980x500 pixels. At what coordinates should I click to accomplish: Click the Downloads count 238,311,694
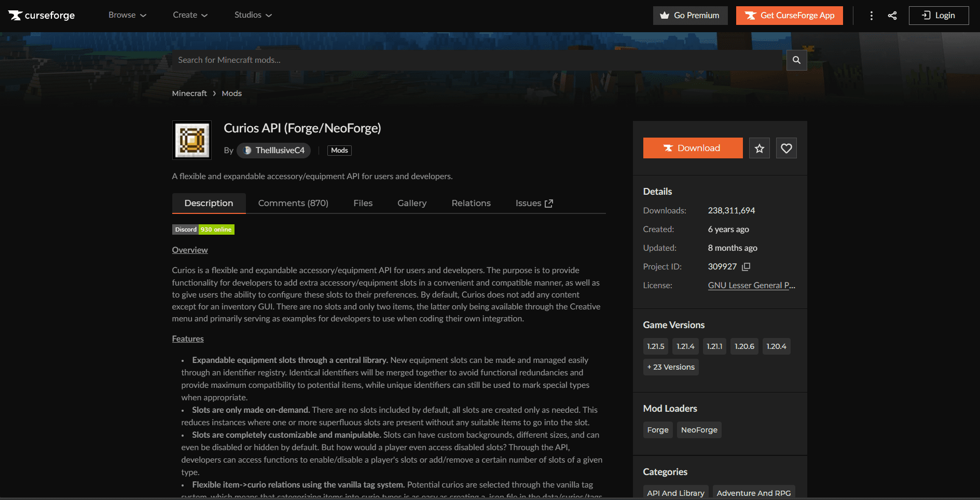tap(731, 211)
